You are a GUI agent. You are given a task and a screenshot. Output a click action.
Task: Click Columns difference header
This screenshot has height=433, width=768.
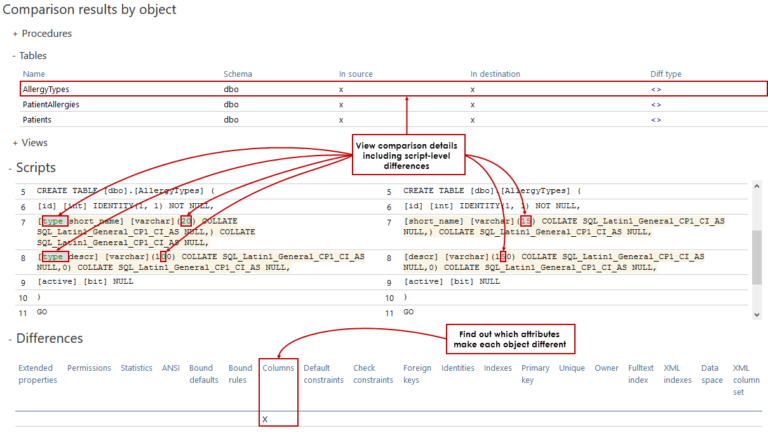click(278, 368)
